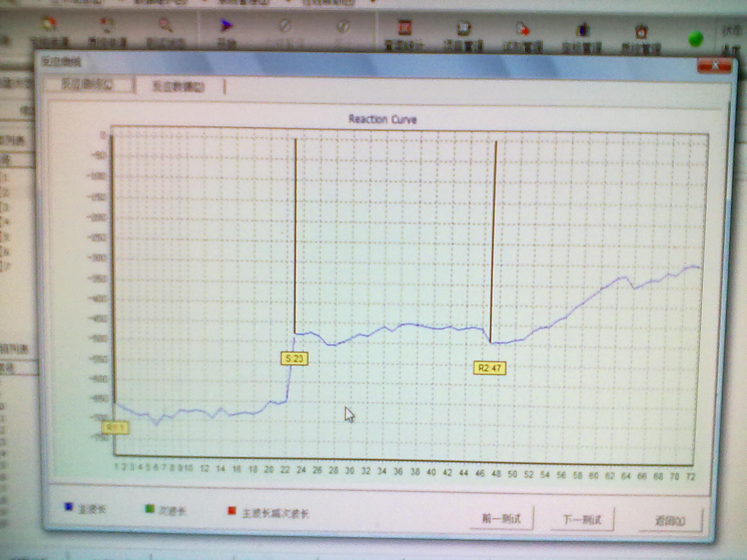Click the 前一测试 button
This screenshot has height=560, width=747.
501,518
